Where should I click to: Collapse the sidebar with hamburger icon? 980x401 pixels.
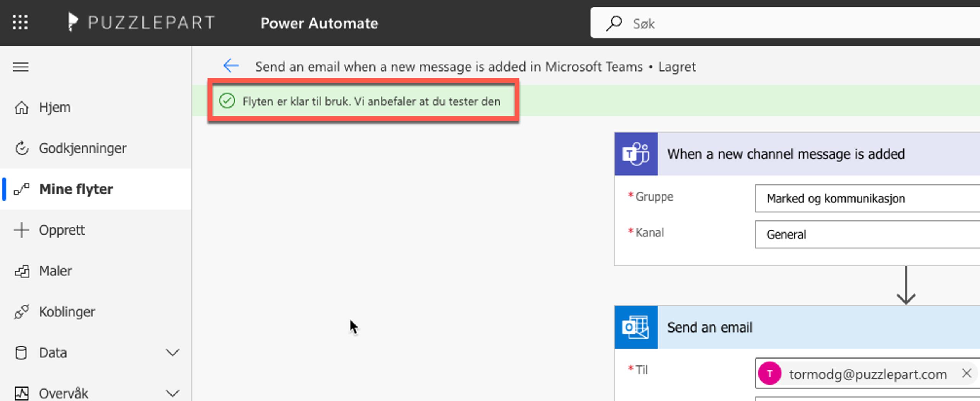click(21, 67)
